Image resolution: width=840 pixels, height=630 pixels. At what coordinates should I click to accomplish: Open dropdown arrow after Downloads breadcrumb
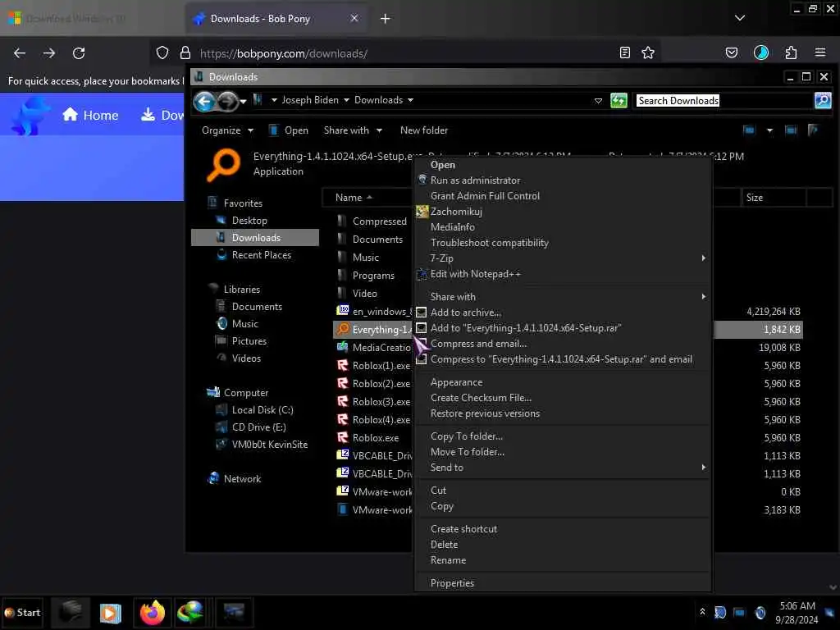pyautogui.click(x=410, y=100)
